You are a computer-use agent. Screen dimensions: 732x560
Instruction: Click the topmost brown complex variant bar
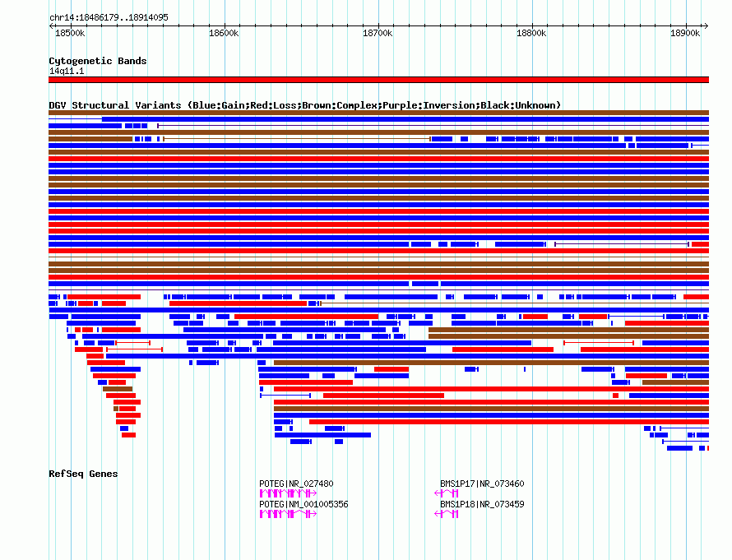378,113
